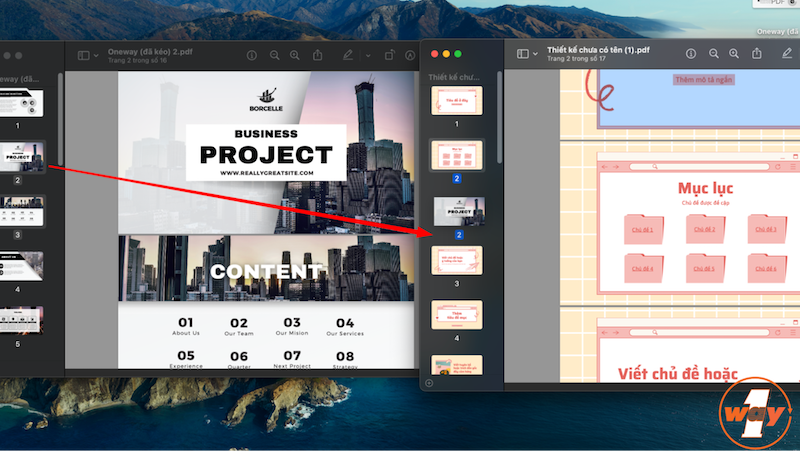
Task: Click Chủ đề 4 folder link
Action: point(643,268)
